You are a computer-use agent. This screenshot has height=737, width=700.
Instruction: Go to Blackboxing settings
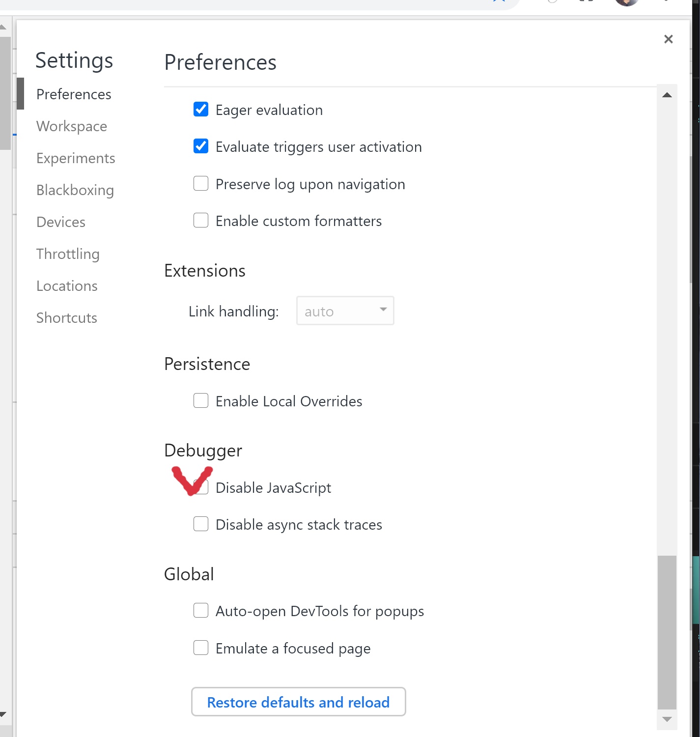[75, 190]
